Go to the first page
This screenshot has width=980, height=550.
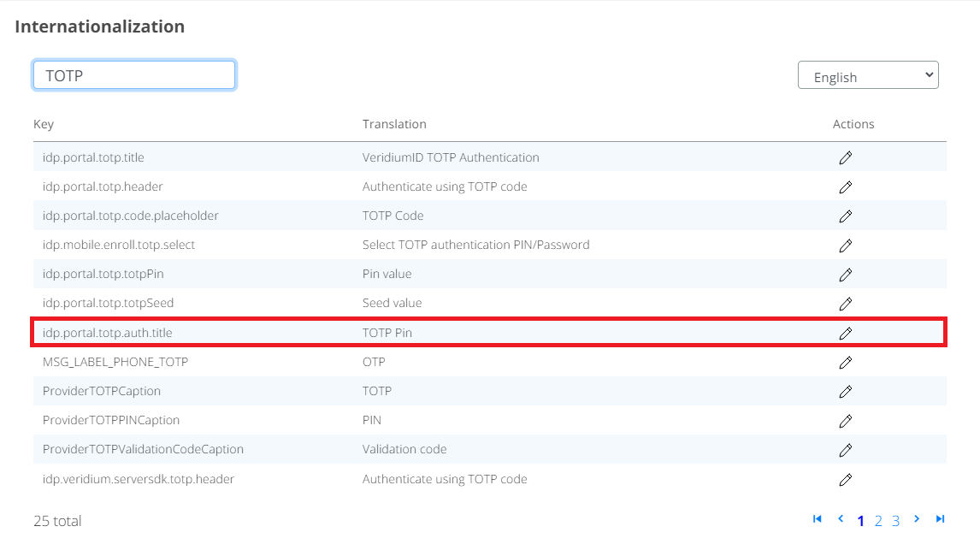click(817, 519)
